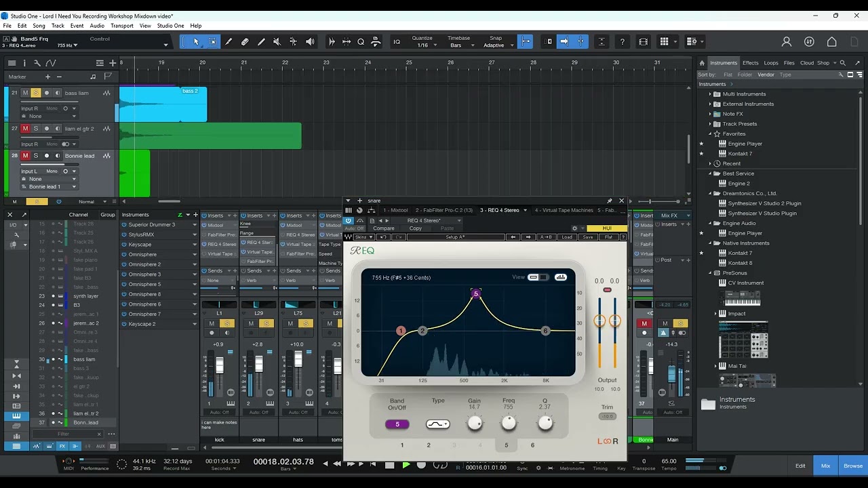The width and height of the screenshot is (868, 488).
Task: Open the inspector 'i' icon
Action: [x=24, y=63]
